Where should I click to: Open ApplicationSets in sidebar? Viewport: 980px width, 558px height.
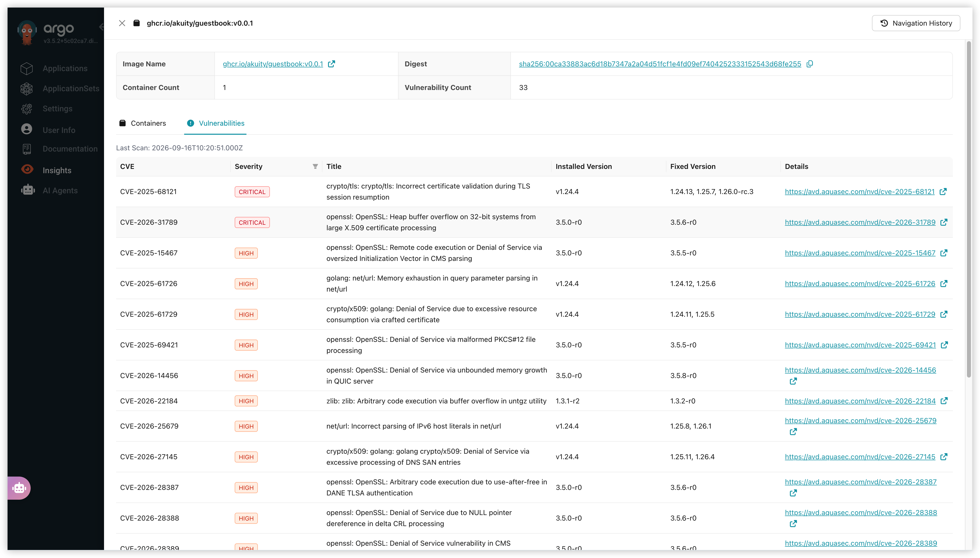(71, 88)
